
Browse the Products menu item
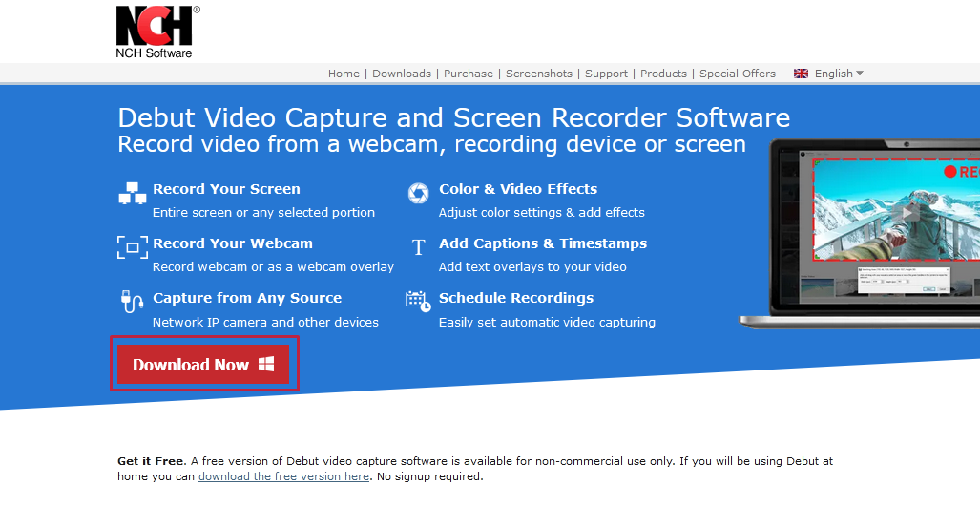(663, 74)
